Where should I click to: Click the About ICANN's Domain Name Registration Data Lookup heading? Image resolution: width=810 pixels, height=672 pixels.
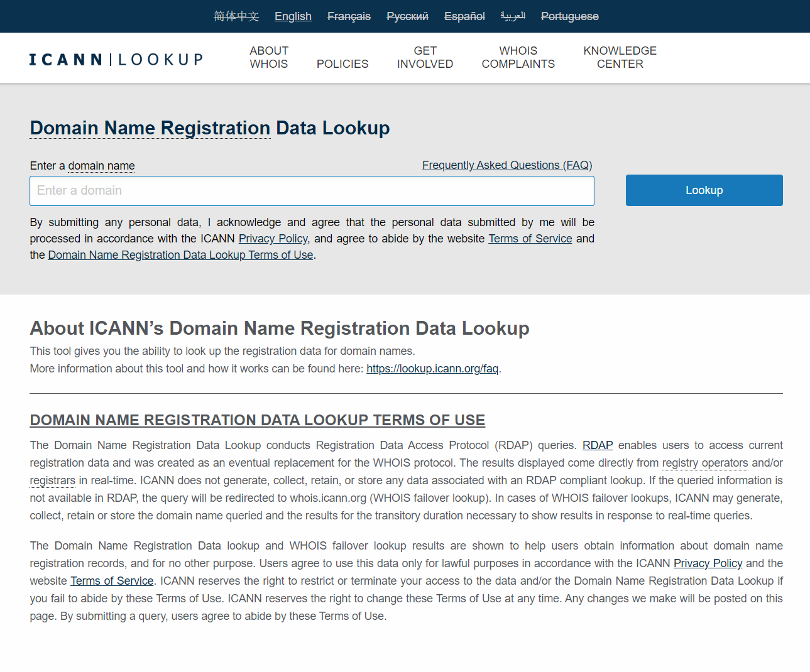pyautogui.click(x=280, y=328)
